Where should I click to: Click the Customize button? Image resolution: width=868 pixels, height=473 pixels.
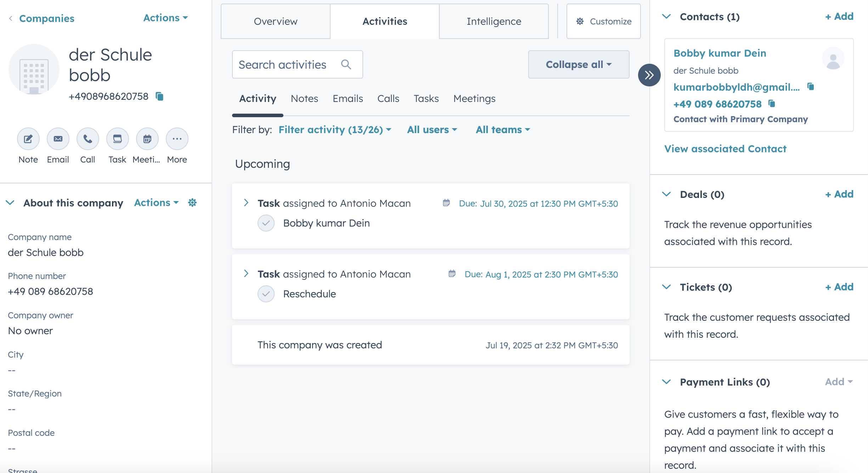[604, 21]
